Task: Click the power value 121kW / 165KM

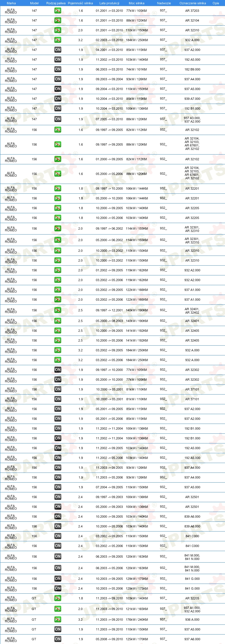Action: click(137, 609)
